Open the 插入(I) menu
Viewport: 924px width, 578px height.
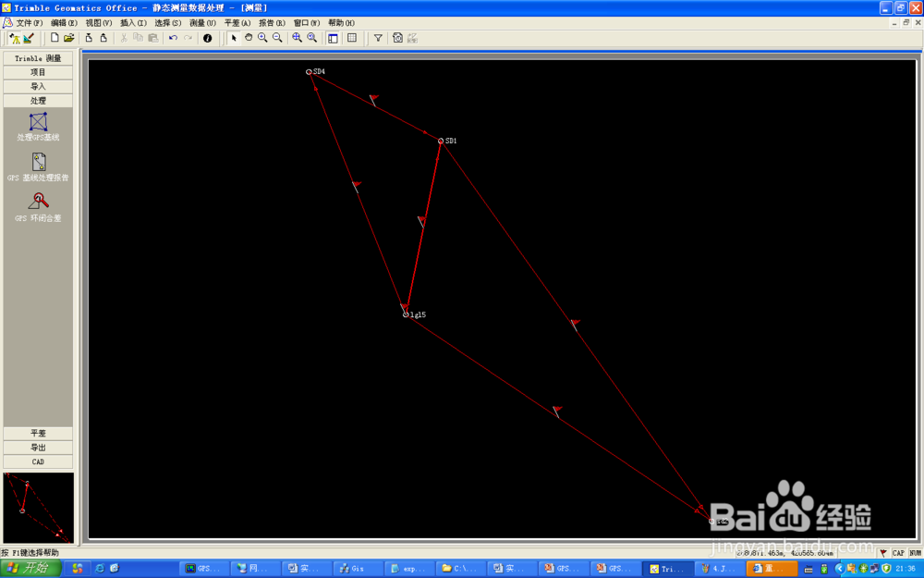pos(133,23)
